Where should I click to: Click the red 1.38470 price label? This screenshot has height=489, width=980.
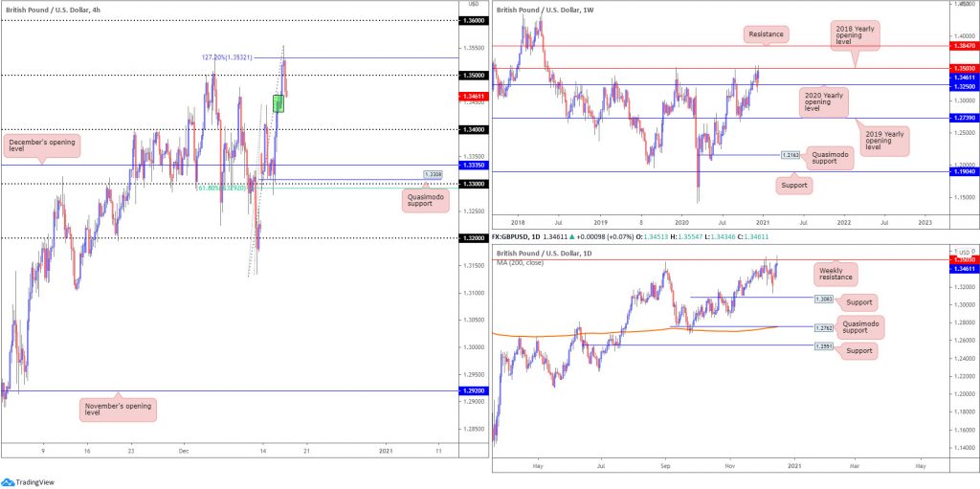pos(963,46)
